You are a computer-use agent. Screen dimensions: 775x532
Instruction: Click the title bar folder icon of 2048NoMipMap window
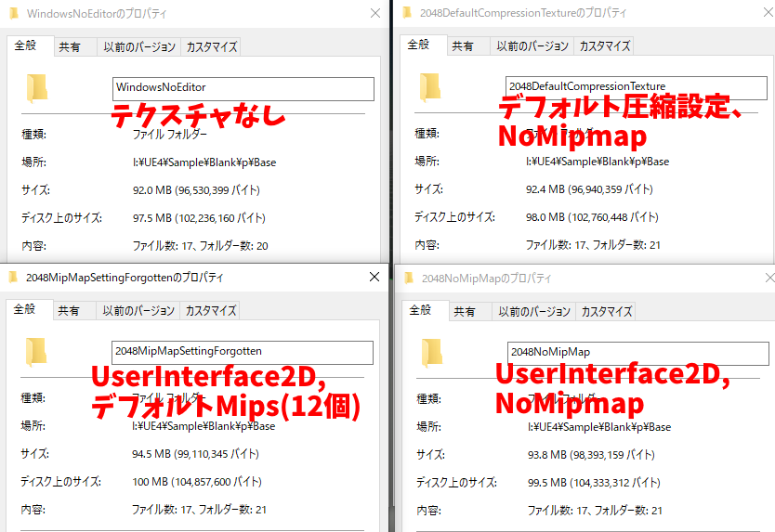tap(409, 279)
